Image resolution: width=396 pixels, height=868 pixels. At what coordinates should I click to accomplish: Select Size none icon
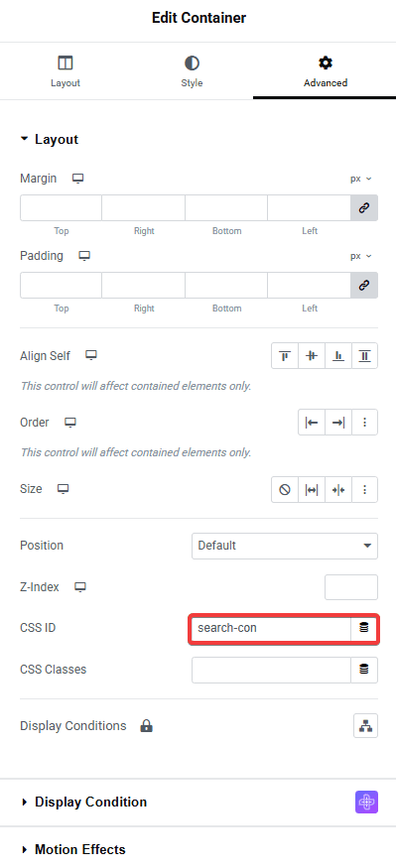pos(285,489)
